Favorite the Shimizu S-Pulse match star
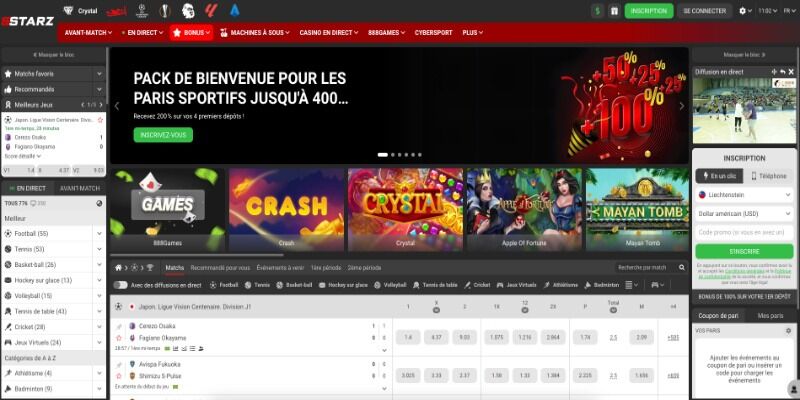The height and width of the screenshot is (400, 800). tap(119, 376)
